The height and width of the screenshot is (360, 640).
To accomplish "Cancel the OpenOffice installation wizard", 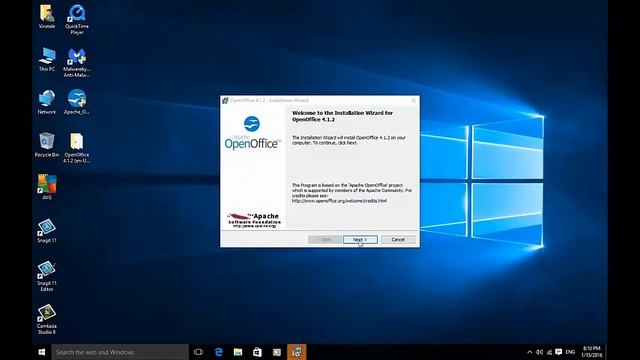I will (398, 240).
